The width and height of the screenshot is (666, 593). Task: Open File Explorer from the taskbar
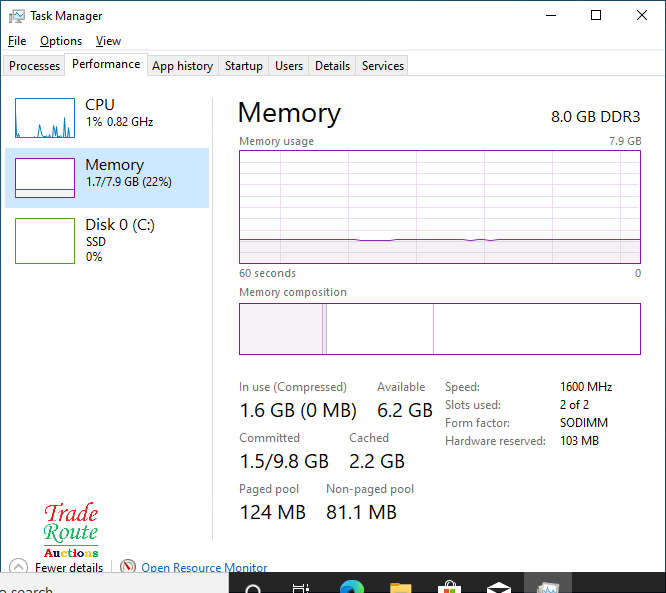click(400, 587)
